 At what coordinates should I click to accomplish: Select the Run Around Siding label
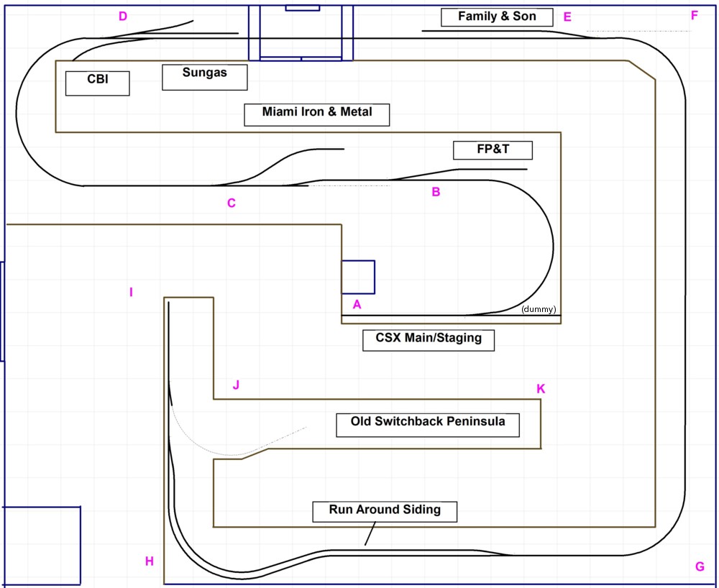385,512
